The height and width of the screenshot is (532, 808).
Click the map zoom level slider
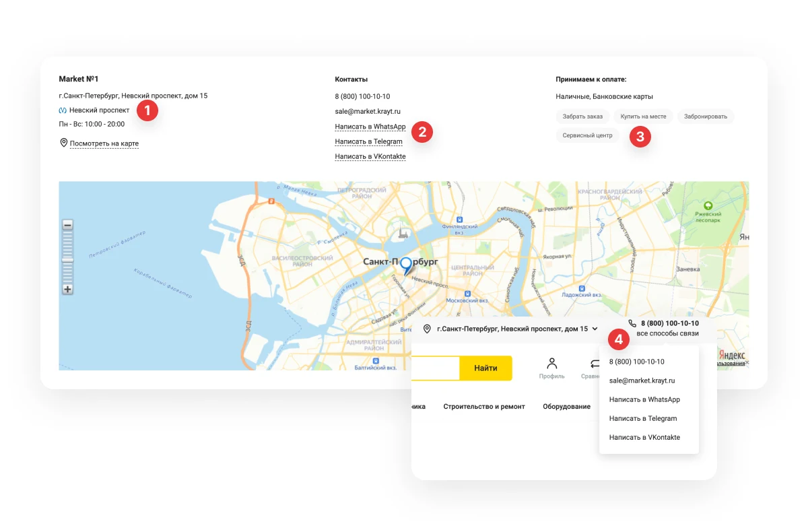(67, 259)
